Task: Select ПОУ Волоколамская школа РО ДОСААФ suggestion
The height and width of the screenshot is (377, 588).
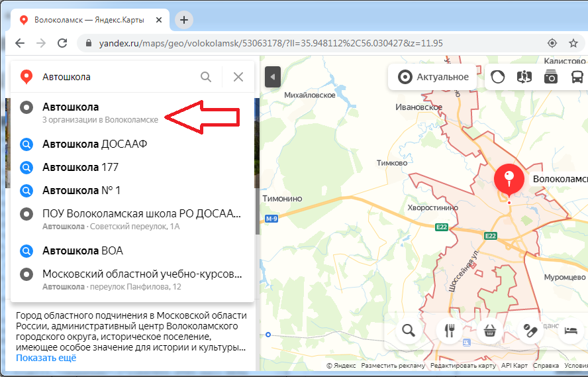Action: tap(132, 219)
